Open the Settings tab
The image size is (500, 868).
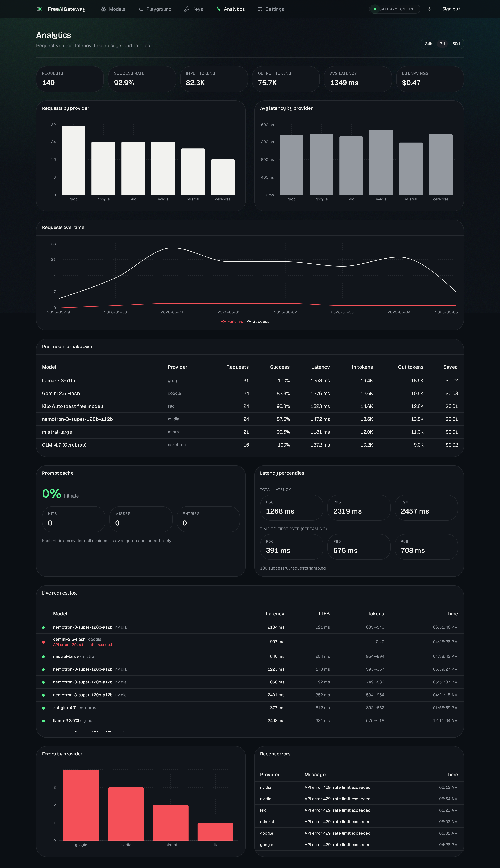[271, 9]
